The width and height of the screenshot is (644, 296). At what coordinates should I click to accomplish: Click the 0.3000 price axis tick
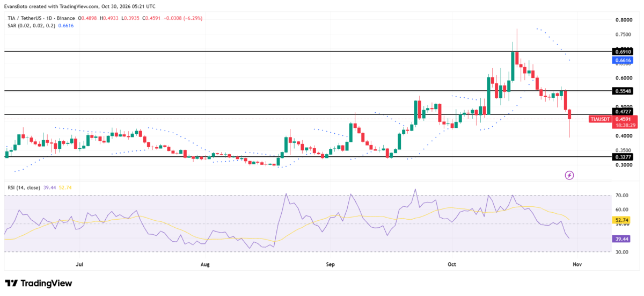(x=623, y=165)
